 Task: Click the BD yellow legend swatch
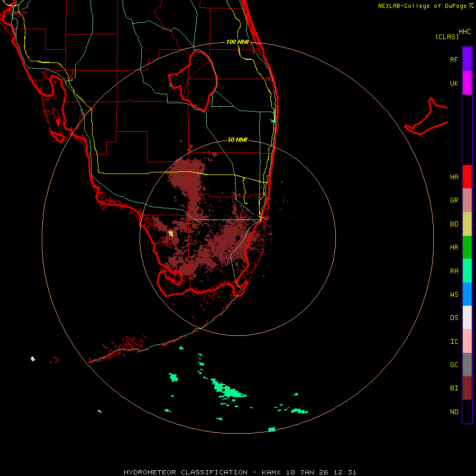click(467, 224)
